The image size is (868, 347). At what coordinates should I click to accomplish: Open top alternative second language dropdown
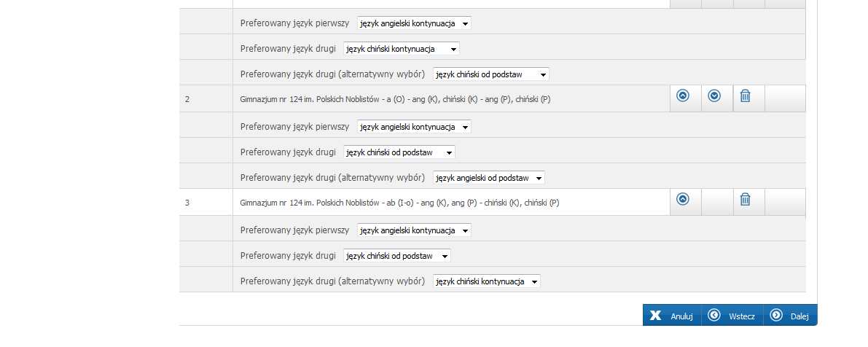pos(491,74)
